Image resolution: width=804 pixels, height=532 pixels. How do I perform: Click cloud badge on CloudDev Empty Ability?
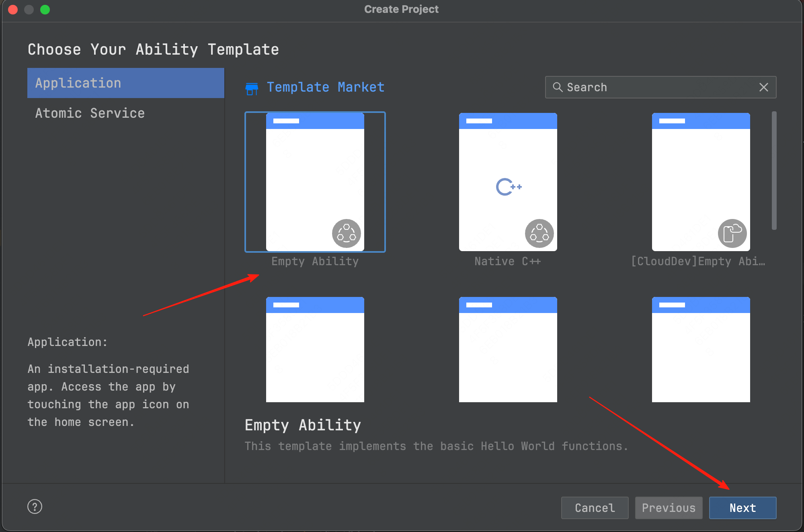732,233
